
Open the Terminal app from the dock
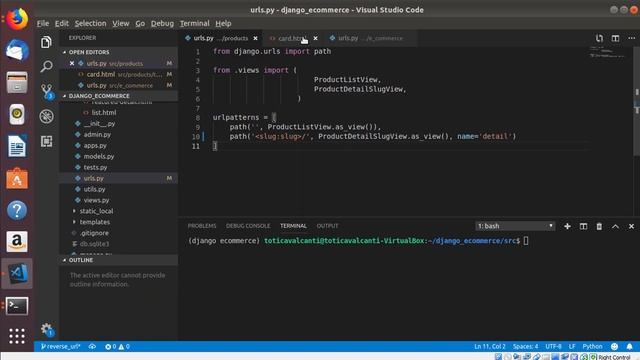coord(17,306)
